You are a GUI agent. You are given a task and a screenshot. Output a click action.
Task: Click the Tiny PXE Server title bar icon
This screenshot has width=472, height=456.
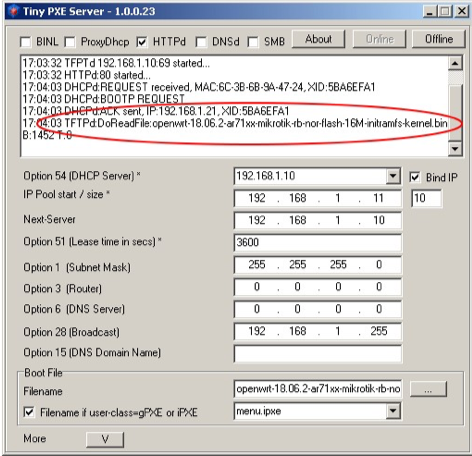[x=13, y=11]
